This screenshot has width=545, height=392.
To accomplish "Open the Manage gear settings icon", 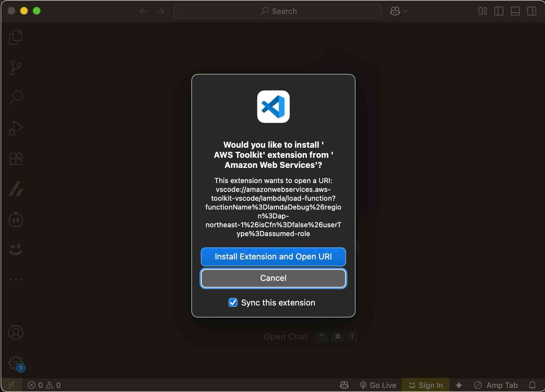I will click(15, 363).
